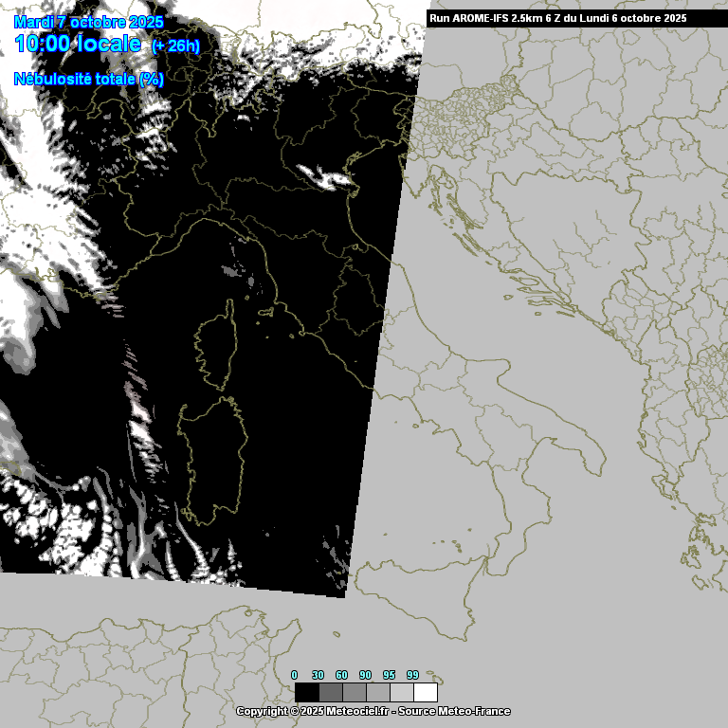Click the legend value label "95"
728x728 pixels.
(389, 675)
